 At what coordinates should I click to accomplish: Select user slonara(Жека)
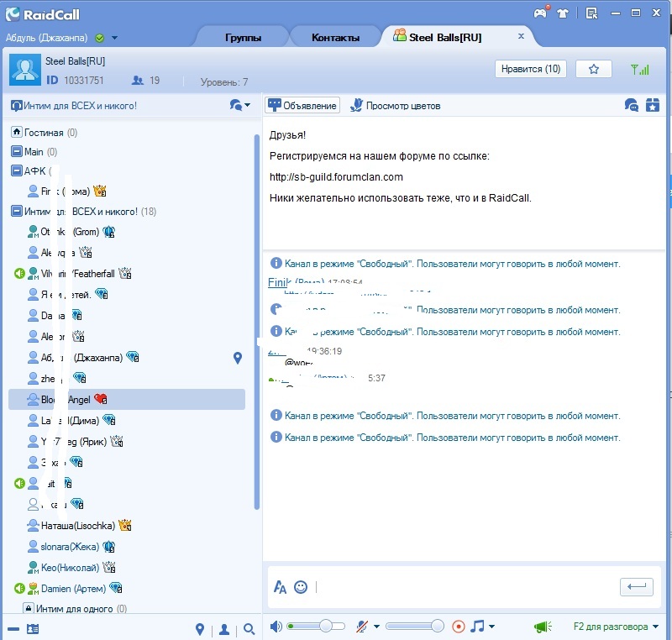(70, 547)
